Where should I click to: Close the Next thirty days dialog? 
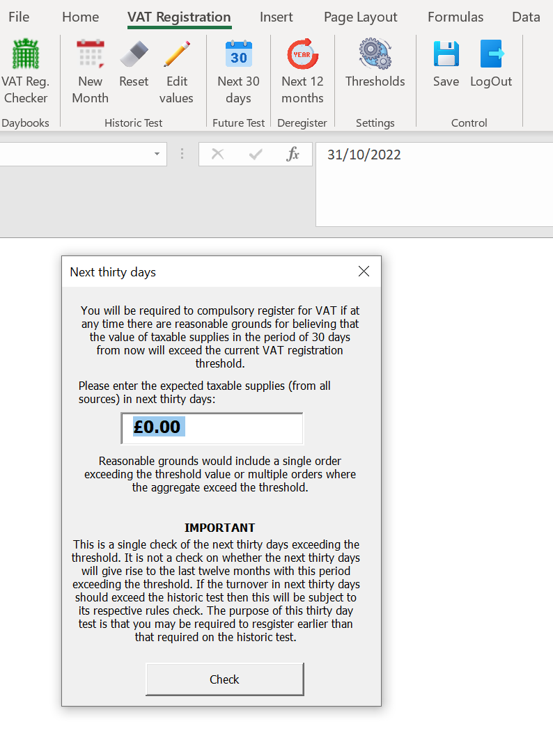click(x=364, y=271)
